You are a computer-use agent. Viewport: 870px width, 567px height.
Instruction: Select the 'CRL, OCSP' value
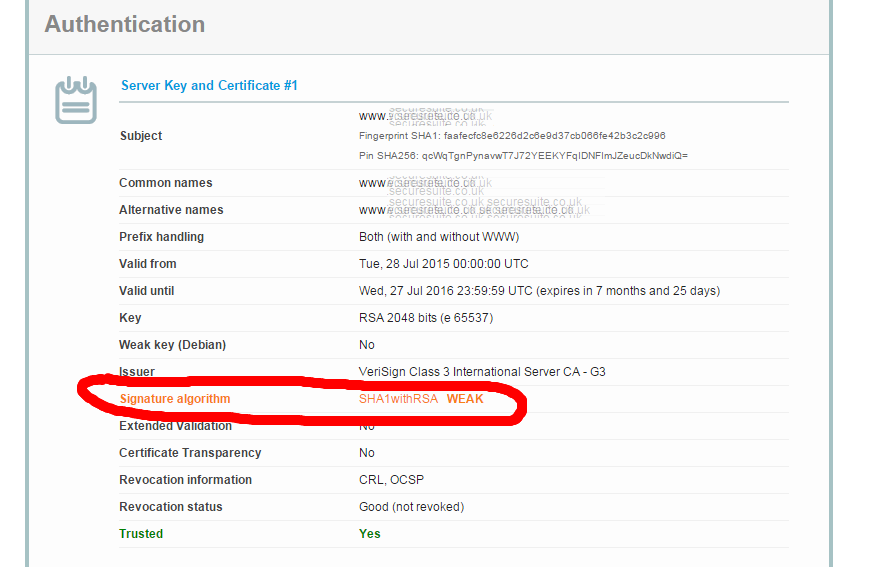tap(391, 480)
